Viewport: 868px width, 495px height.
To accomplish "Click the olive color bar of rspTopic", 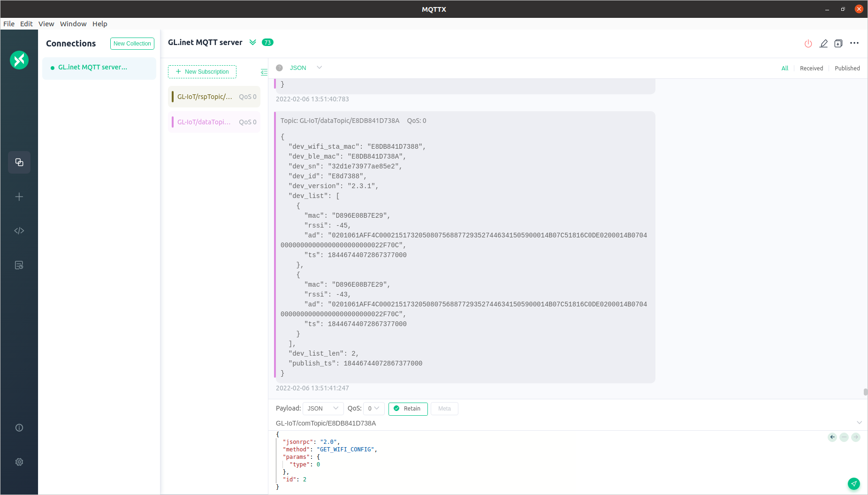I will (x=173, y=97).
